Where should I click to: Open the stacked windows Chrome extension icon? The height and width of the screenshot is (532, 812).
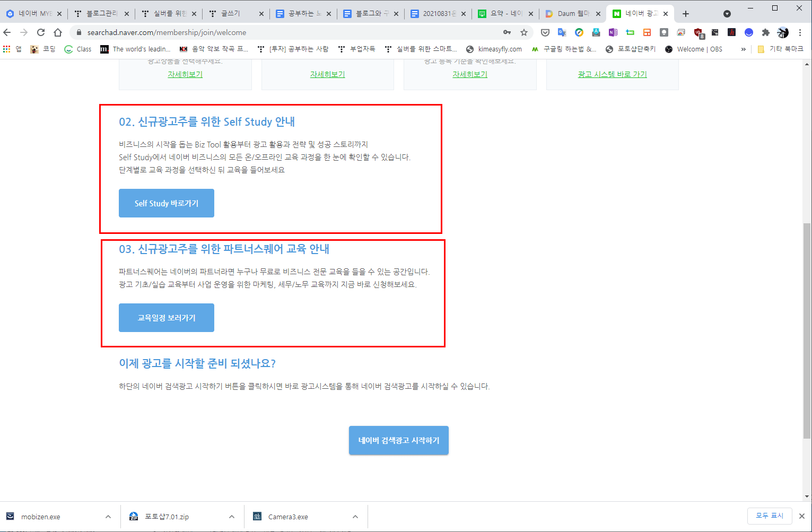click(x=681, y=32)
